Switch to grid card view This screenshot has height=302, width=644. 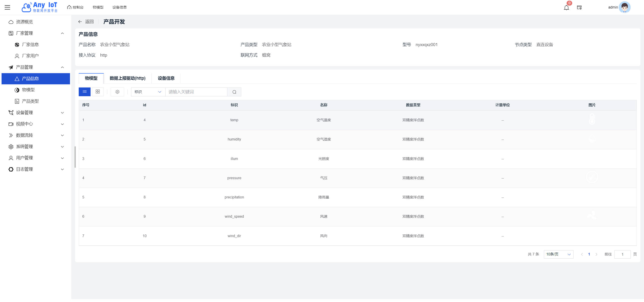98,92
